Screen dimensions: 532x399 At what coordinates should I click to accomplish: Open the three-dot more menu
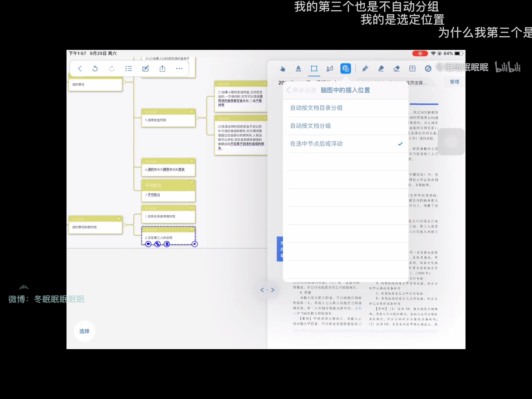pyautogui.click(x=179, y=69)
